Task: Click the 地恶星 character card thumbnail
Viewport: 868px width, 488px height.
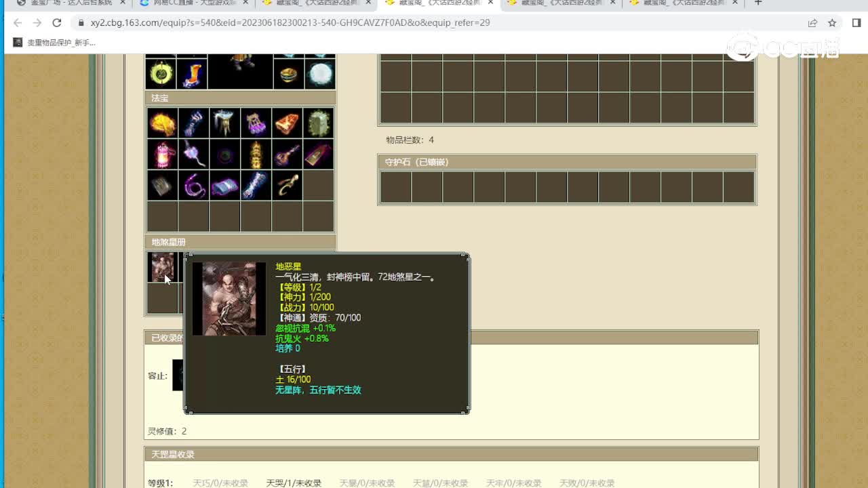Action: point(163,267)
